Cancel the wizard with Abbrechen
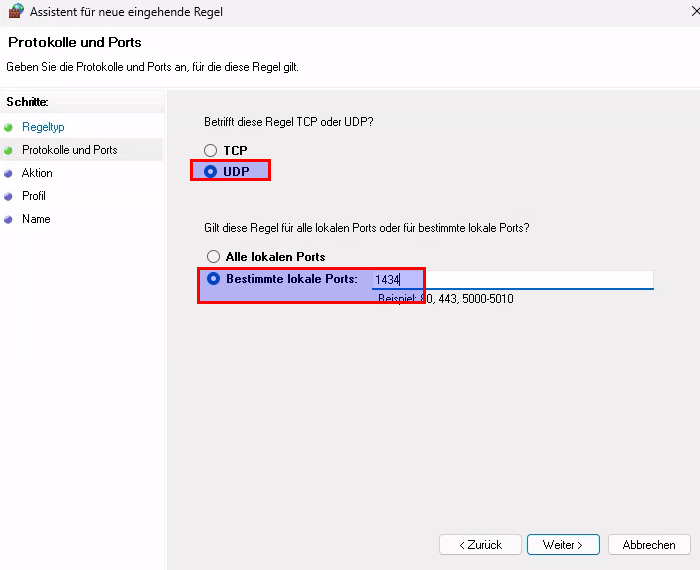700x570 pixels. pyautogui.click(x=648, y=545)
